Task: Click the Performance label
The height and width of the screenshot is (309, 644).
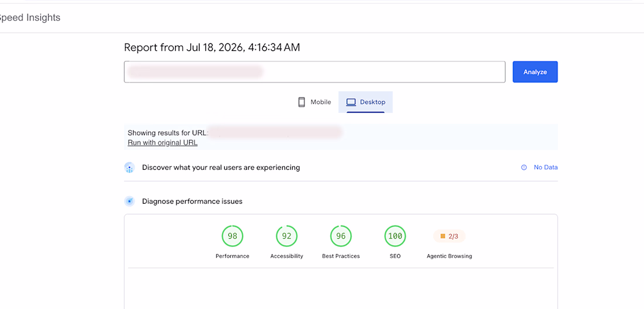Action: point(232,256)
